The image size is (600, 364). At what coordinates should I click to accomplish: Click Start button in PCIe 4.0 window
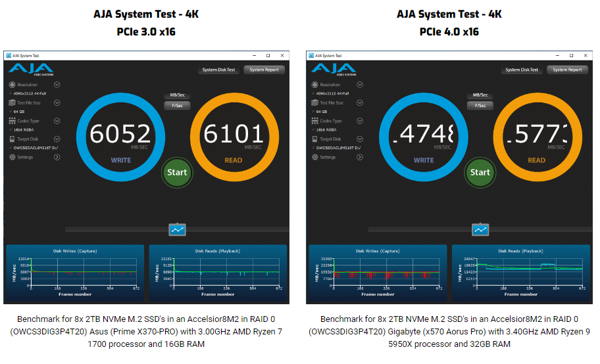click(480, 172)
